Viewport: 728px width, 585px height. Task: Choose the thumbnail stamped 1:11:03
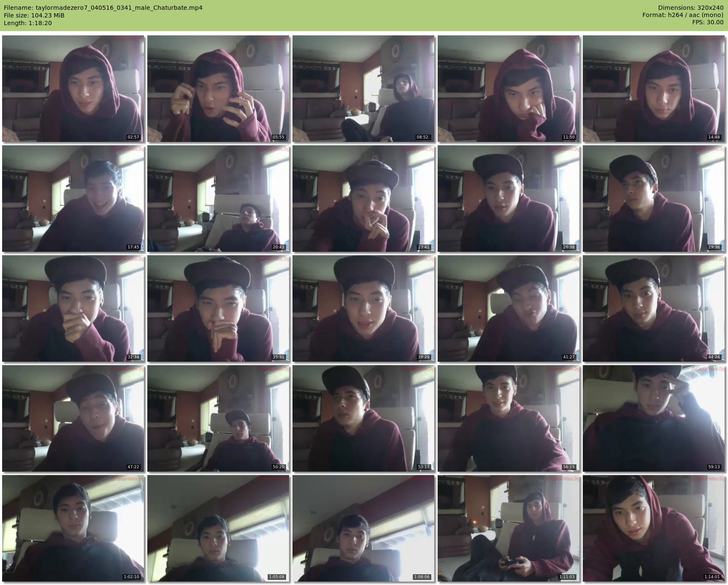(x=509, y=528)
